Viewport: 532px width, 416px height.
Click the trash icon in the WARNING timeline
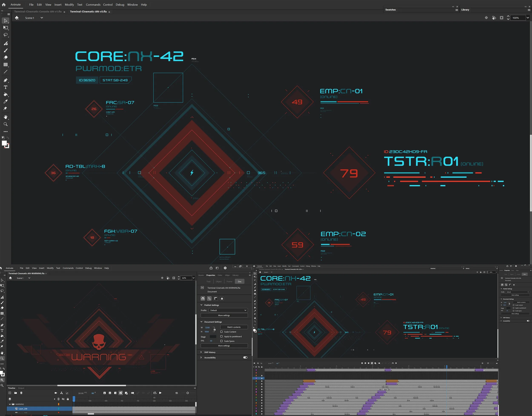(21, 393)
